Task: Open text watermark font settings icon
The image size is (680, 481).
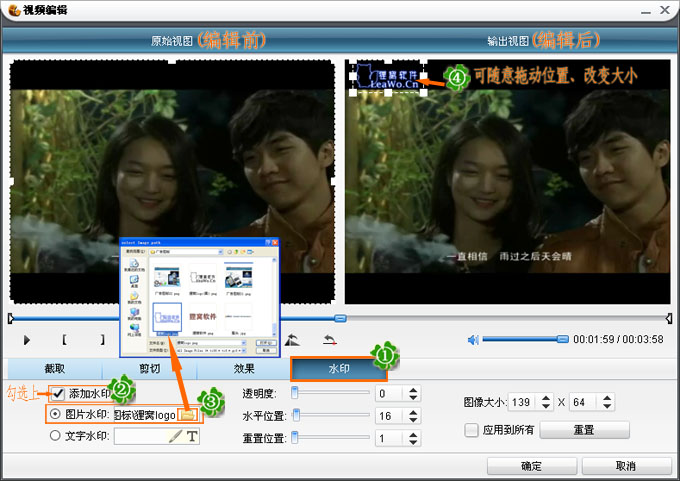Action: [x=192, y=436]
